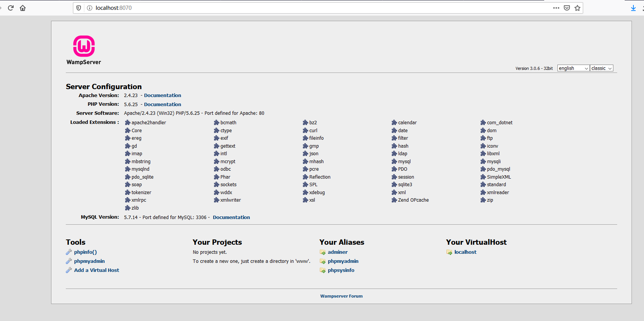Click wrench icon beside Add a Virtual Host
This screenshot has height=321, width=644.
[69, 270]
